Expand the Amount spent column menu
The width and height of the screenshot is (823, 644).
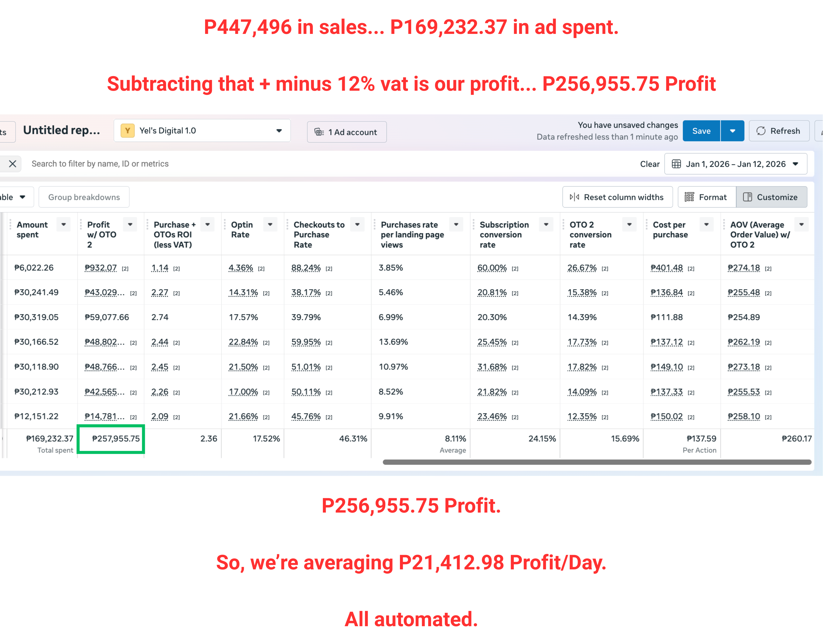[x=63, y=225]
